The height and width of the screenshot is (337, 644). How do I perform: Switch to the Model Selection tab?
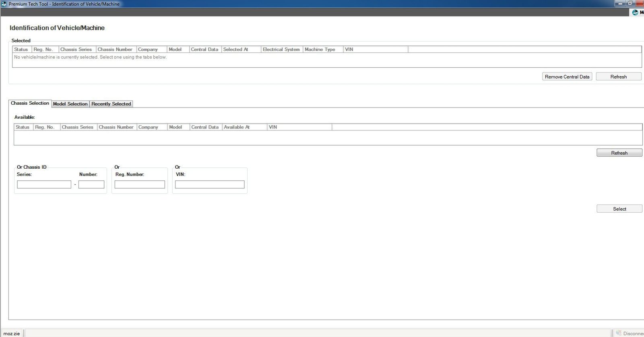(70, 104)
